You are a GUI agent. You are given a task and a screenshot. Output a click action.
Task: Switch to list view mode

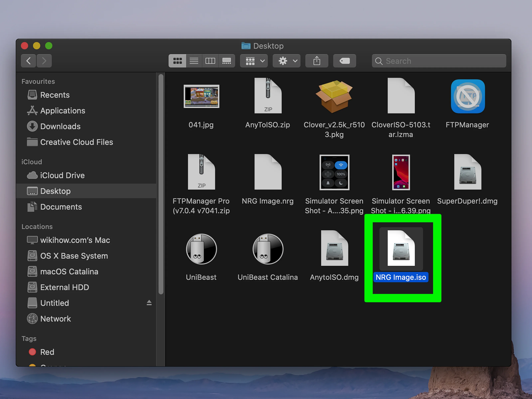[194, 61]
